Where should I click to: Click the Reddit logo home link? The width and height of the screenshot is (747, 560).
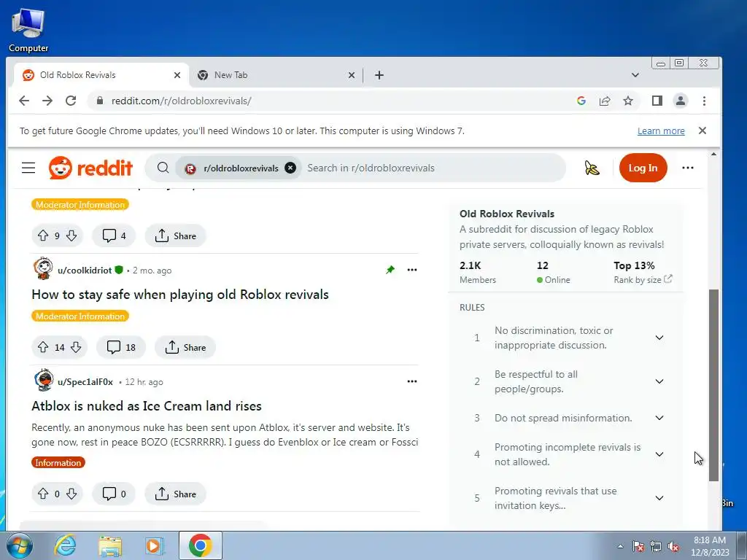(x=90, y=168)
